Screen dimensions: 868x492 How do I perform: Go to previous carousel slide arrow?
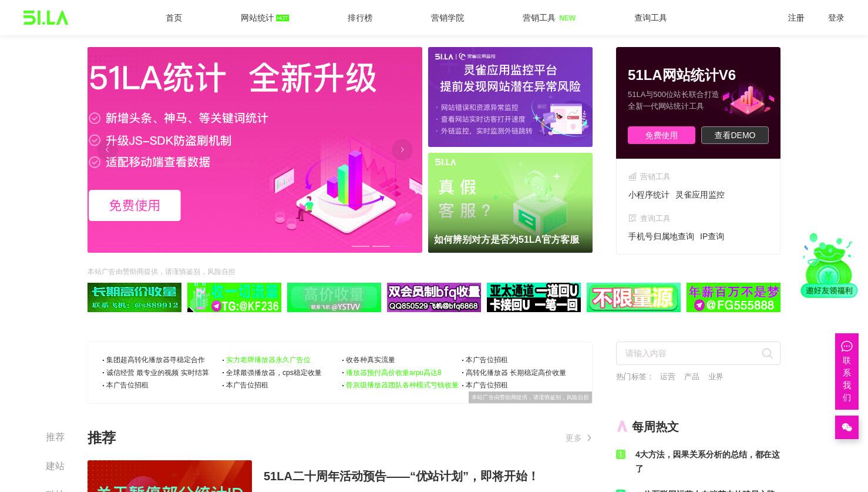pos(107,150)
